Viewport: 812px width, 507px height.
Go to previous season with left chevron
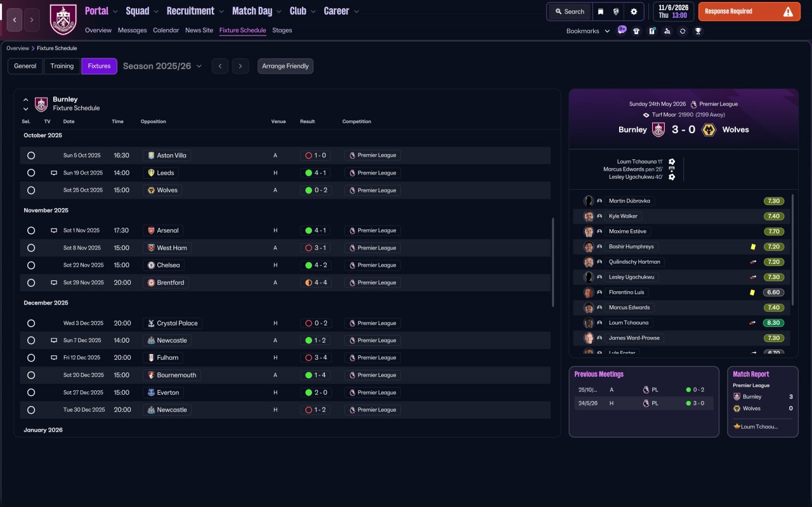pos(220,66)
